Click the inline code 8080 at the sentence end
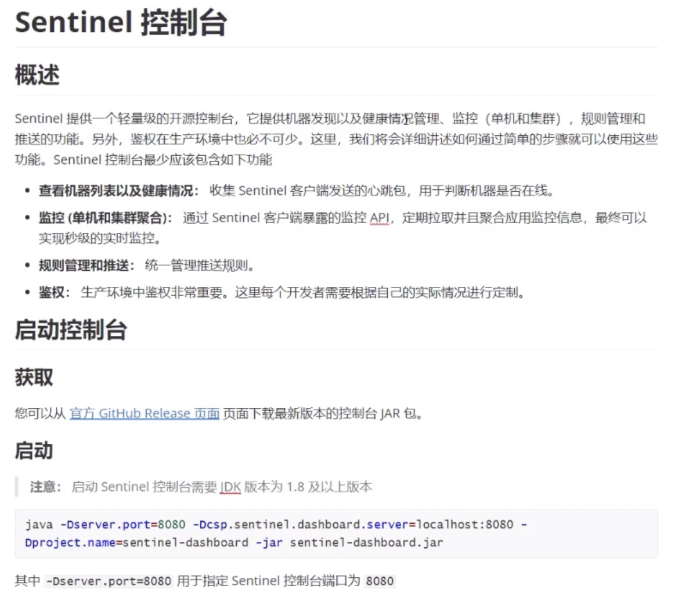The image size is (700, 589). tap(380, 581)
